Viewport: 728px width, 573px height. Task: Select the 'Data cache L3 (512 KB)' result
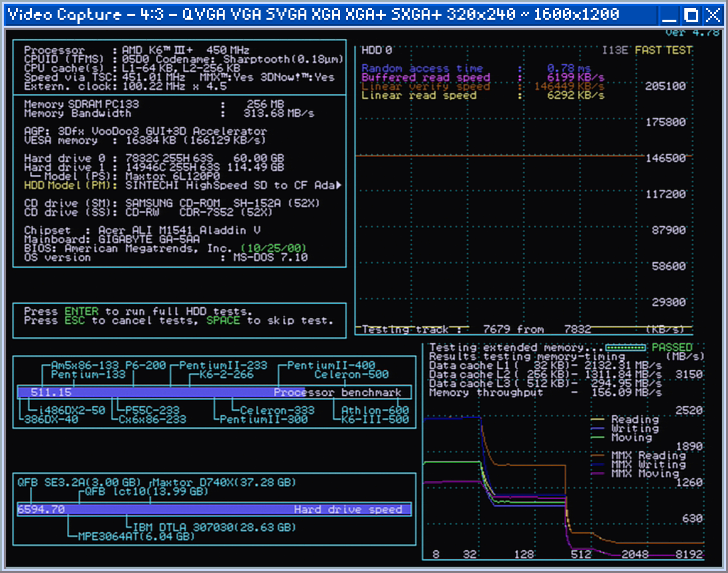coord(545,384)
